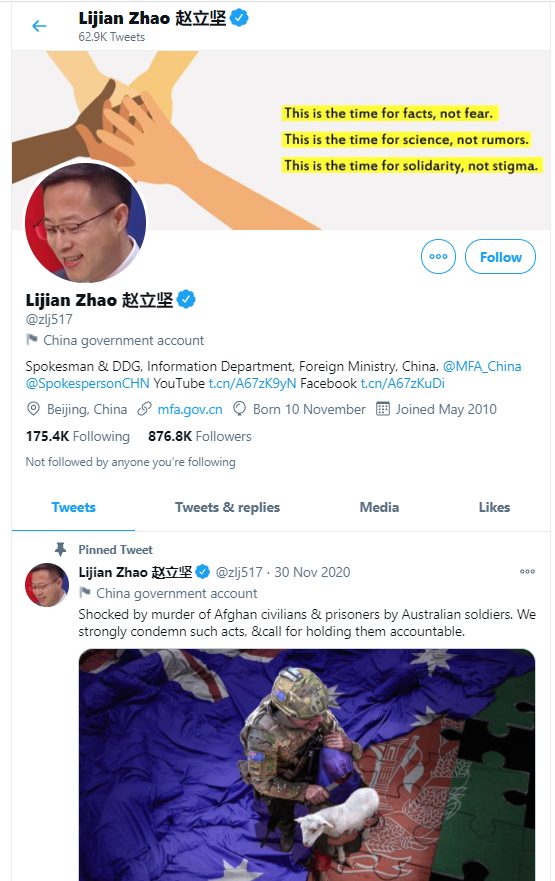The height and width of the screenshot is (881, 555).
Task: View the Likes tab
Action: pyautogui.click(x=494, y=507)
